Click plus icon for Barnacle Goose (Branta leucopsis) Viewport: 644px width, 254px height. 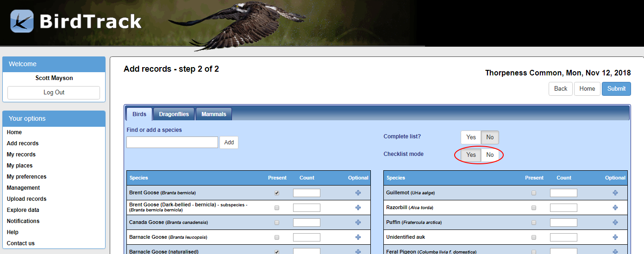point(358,237)
